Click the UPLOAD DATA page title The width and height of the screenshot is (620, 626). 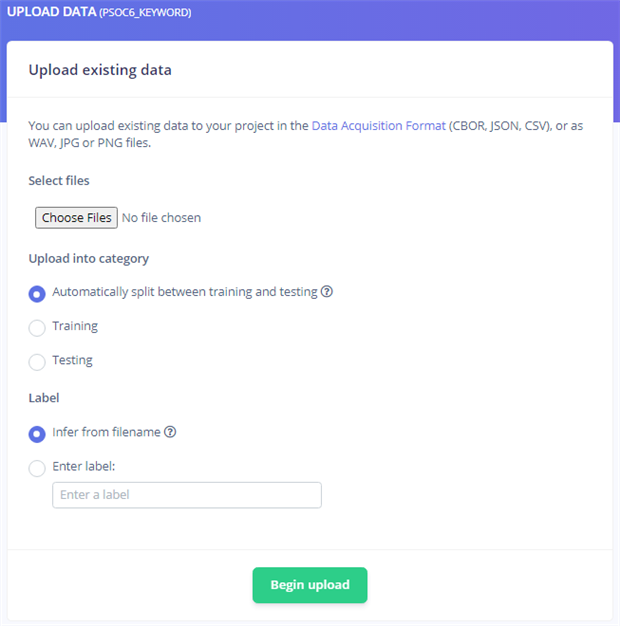(x=50, y=12)
